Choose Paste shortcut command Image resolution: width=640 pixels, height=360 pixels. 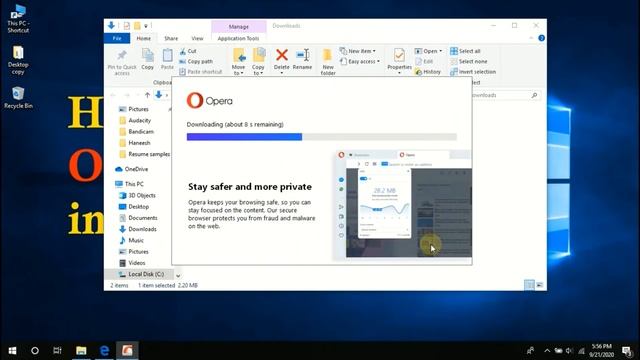point(200,71)
